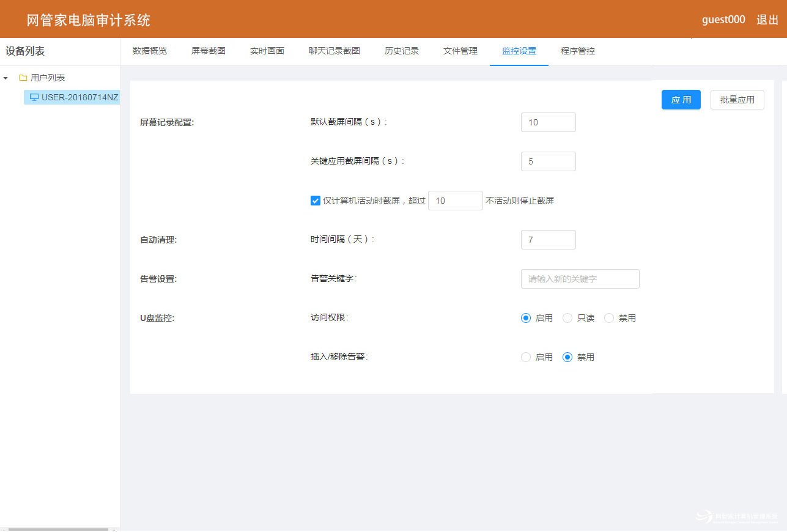Focus the 关键应用截屏间隔 input field
This screenshot has width=787, height=532.
point(549,161)
